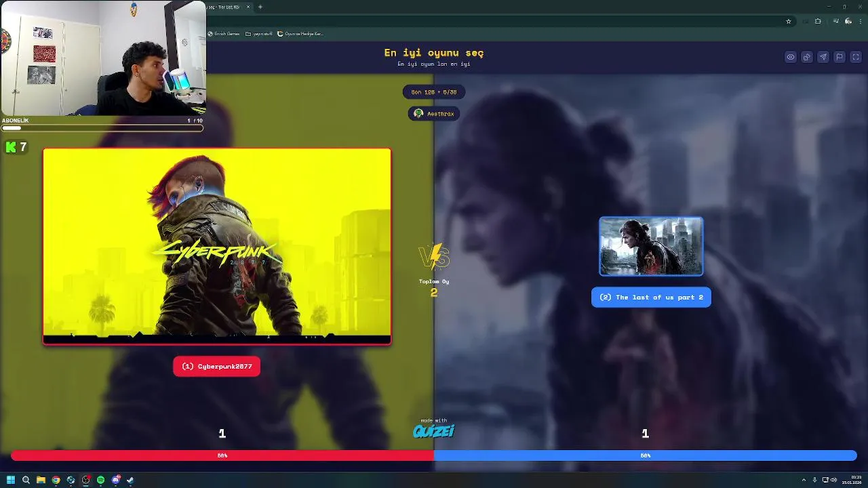Open the Oyun ve Hediye Kar... bookmark

300,34
